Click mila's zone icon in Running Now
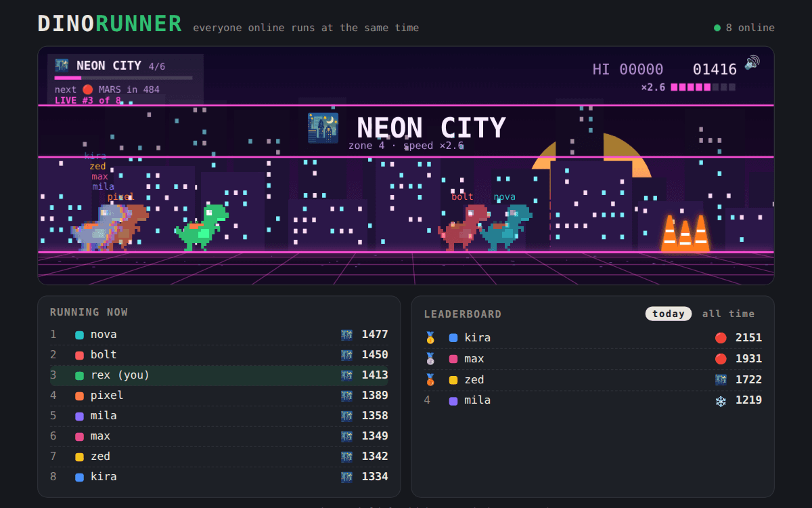Viewport: 812px width, 508px height. tap(347, 416)
